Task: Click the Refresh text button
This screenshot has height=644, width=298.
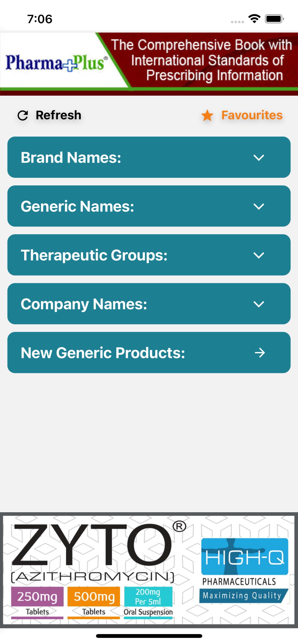Action: coord(58,115)
